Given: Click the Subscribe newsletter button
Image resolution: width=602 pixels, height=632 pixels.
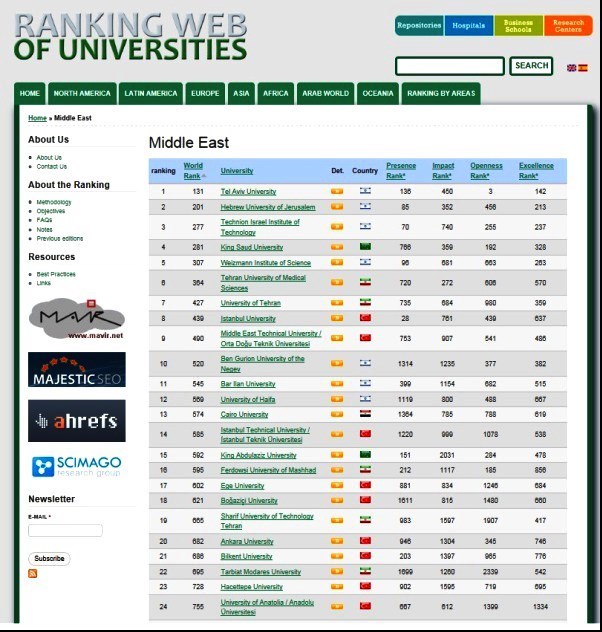Looking at the screenshot, I should pos(49,559).
